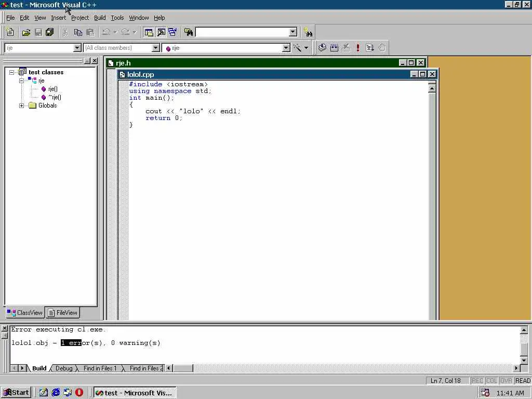Click the Save All icon
Viewport: 532px width, 399px height.
50,32
